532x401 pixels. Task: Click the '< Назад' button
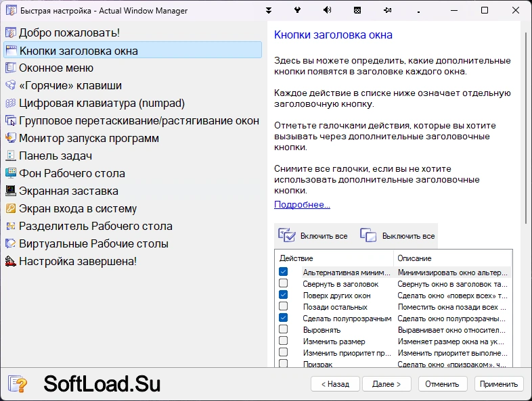pos(335,384)
